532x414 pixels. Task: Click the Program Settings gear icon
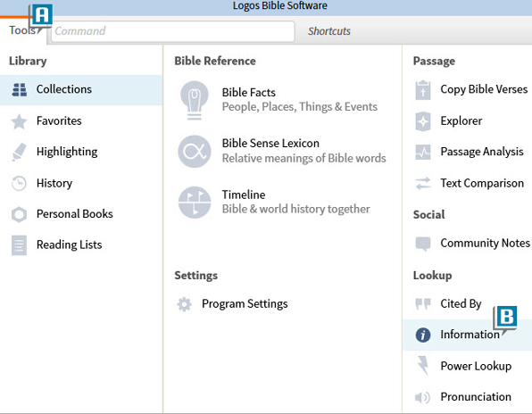184,304
